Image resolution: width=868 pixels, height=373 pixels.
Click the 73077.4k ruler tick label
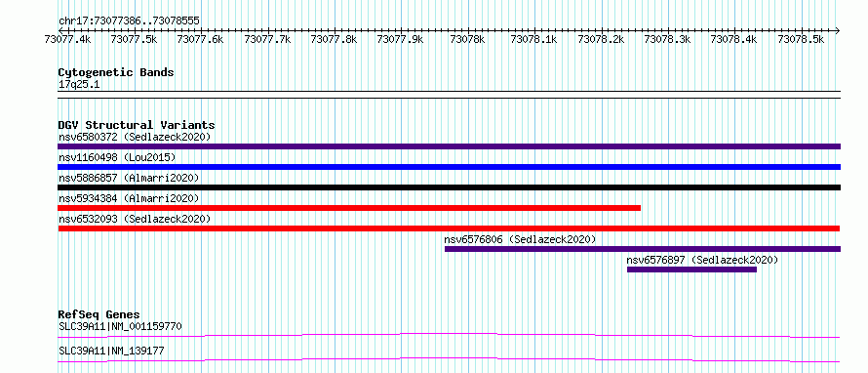(x=68, y=39)
